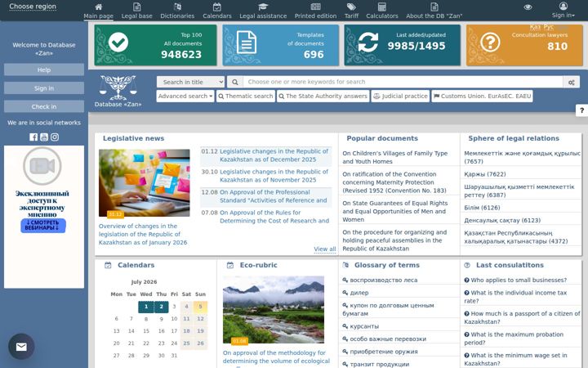Open Денсаулық сақтау (6123) sphere

pos(501,221)
